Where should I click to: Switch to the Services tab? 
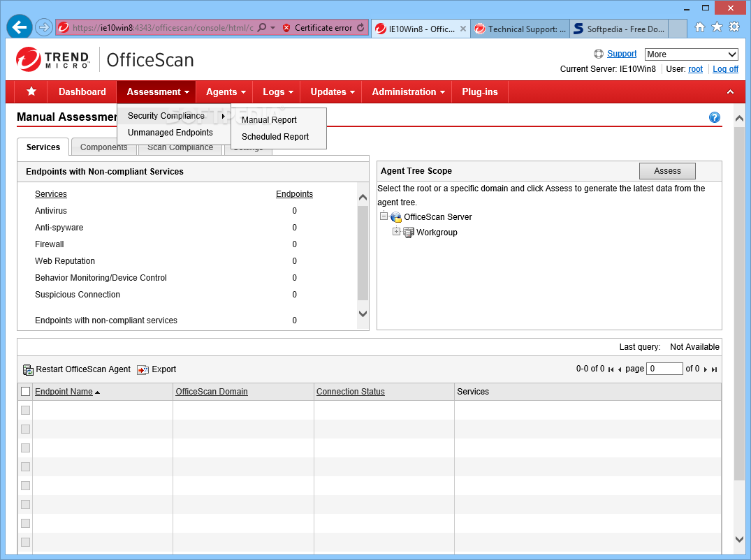tap(43, 147)
